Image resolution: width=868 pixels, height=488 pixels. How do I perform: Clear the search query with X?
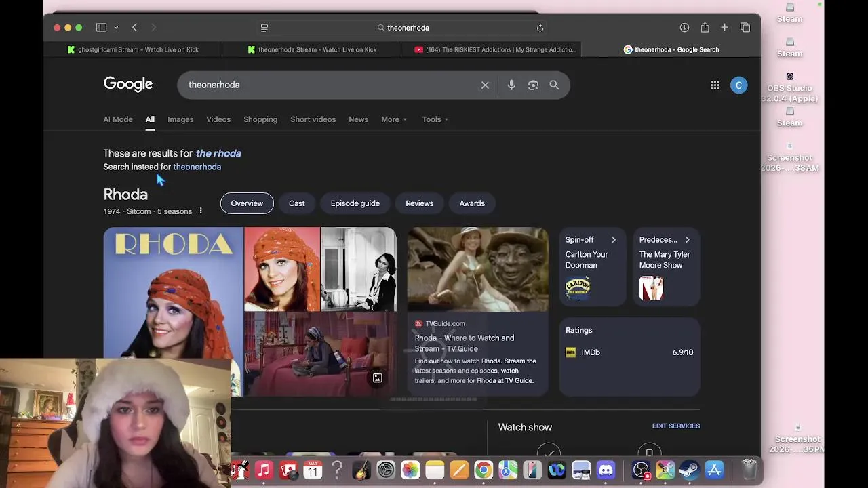(x=485, y=85)
